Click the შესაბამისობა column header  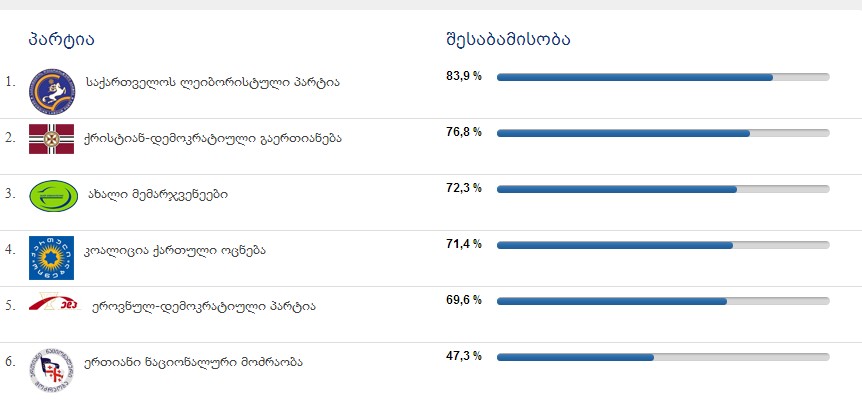[x=508, y=40]
